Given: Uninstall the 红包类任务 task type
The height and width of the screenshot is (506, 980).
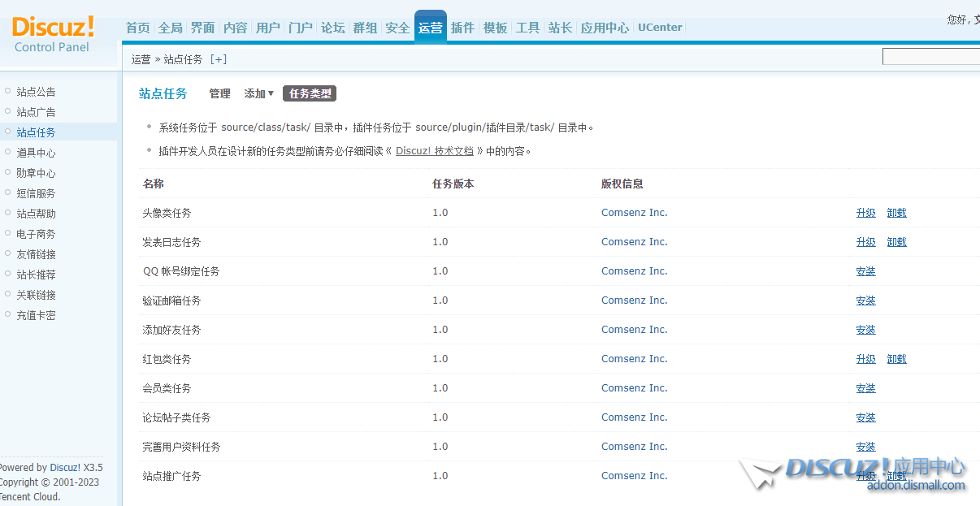Looking at the screenshot, I should click(896, 359).
